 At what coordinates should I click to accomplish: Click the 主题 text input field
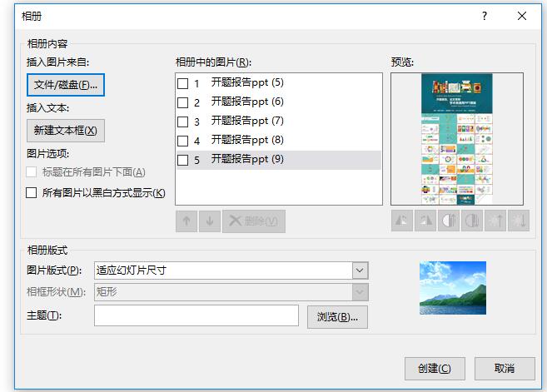coord(196,315)
